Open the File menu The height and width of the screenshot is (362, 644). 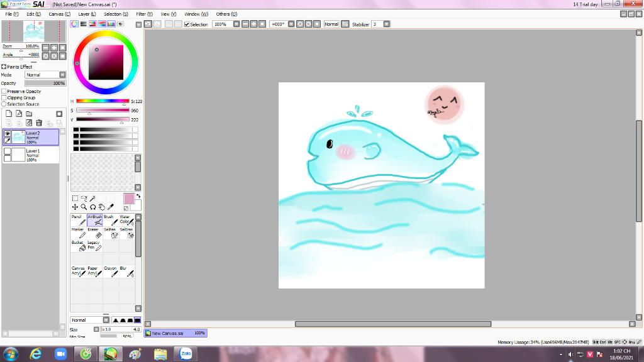point(11,14)
